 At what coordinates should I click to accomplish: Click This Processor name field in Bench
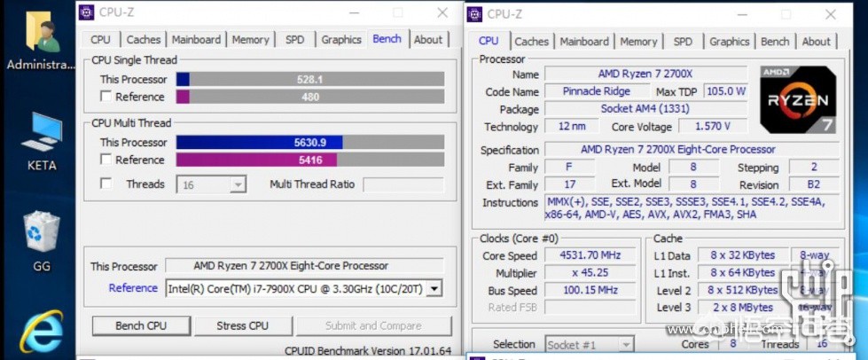[x=304, y=266]
